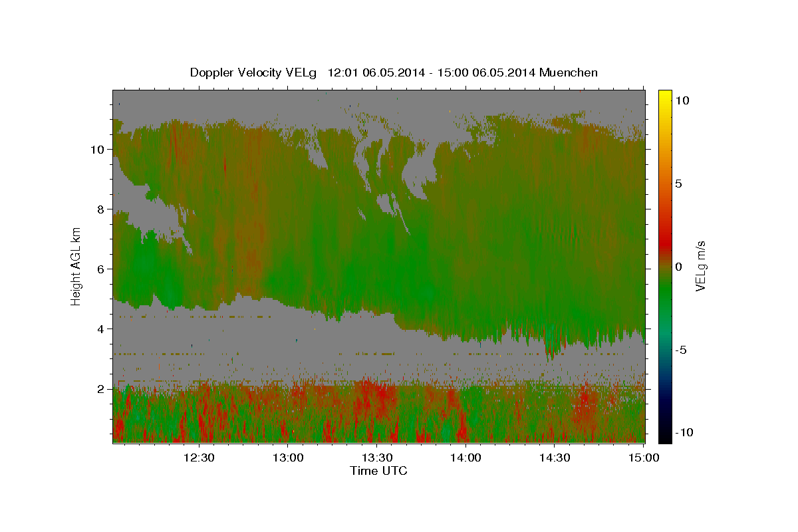Click the colorbar value 5 label
This screenshot has height=532, width=798.
679,183
